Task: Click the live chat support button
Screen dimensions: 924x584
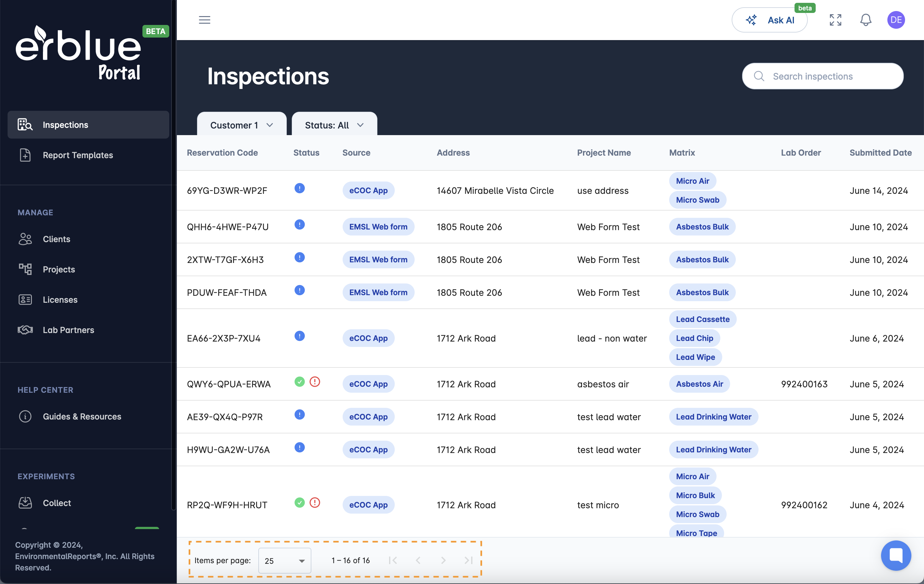Action: coord(895,555)
